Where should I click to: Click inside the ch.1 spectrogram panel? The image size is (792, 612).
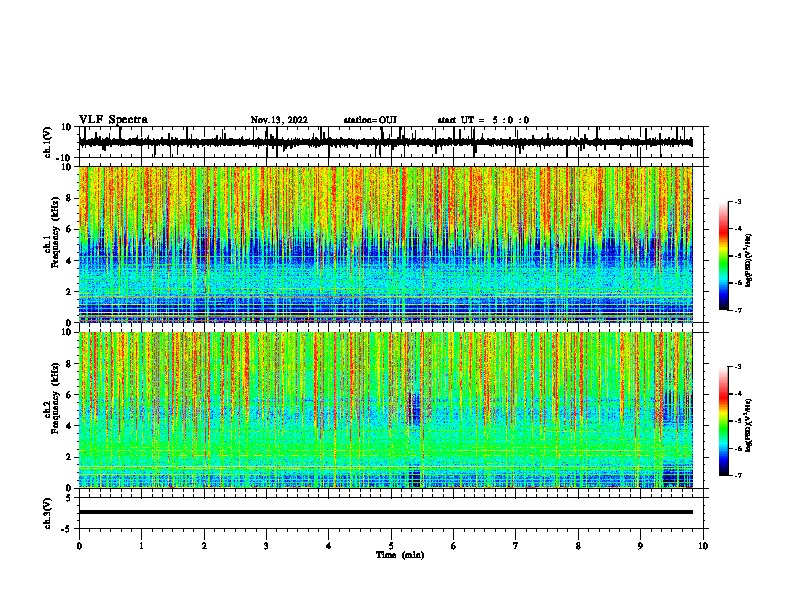[x=385, y=244]
